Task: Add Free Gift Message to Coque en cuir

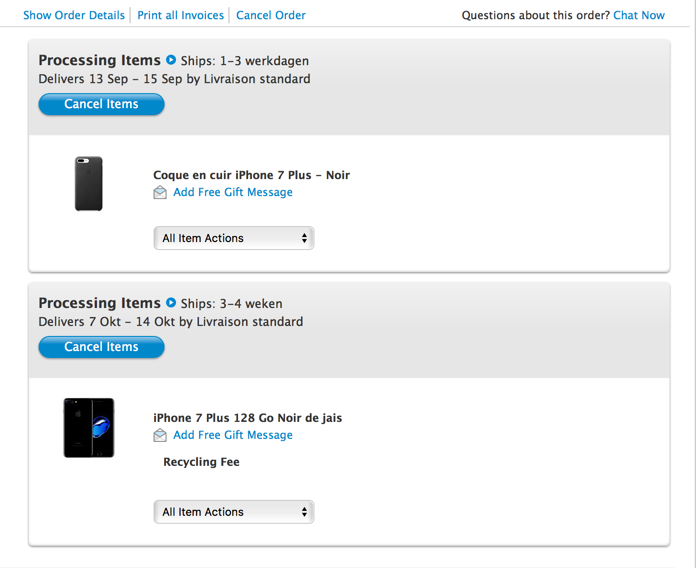Action: point(233,192)
